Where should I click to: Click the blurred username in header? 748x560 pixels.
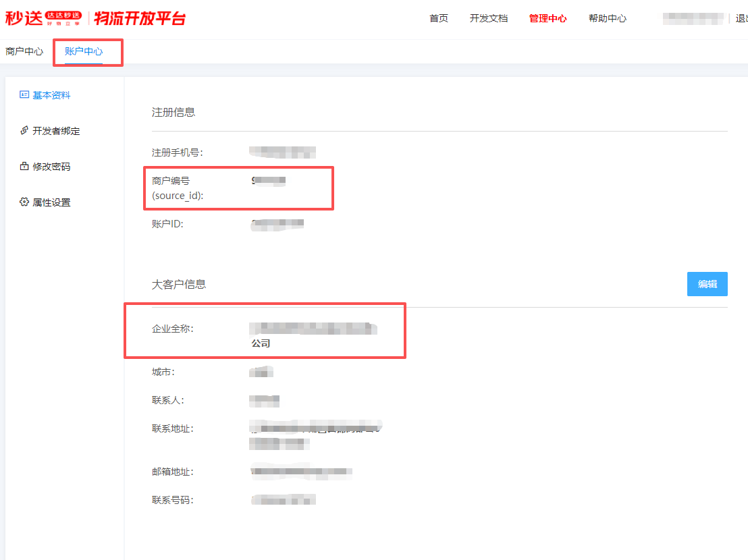(x=693, y=19)
